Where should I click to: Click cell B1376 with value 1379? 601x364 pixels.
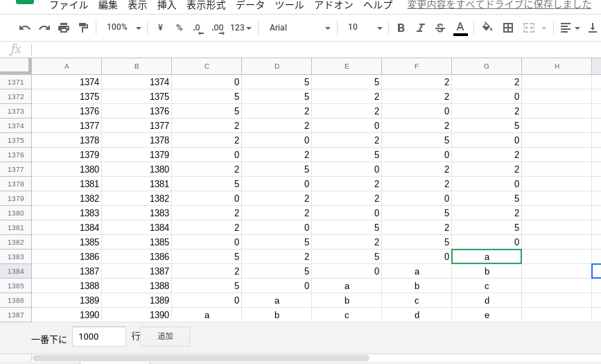click(x=137, y=155)
